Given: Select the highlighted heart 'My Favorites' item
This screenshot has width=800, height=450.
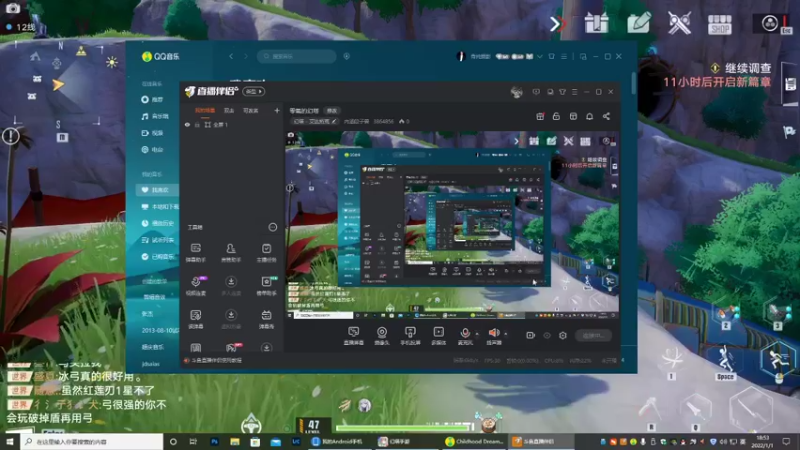Looking at the screenshot, I should click(157, 190).
